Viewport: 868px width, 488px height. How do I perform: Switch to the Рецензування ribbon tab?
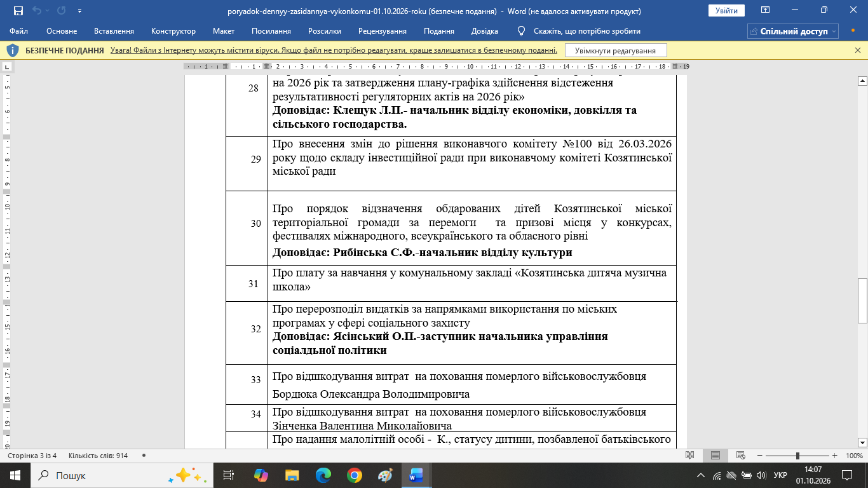[x=383, y=31]
